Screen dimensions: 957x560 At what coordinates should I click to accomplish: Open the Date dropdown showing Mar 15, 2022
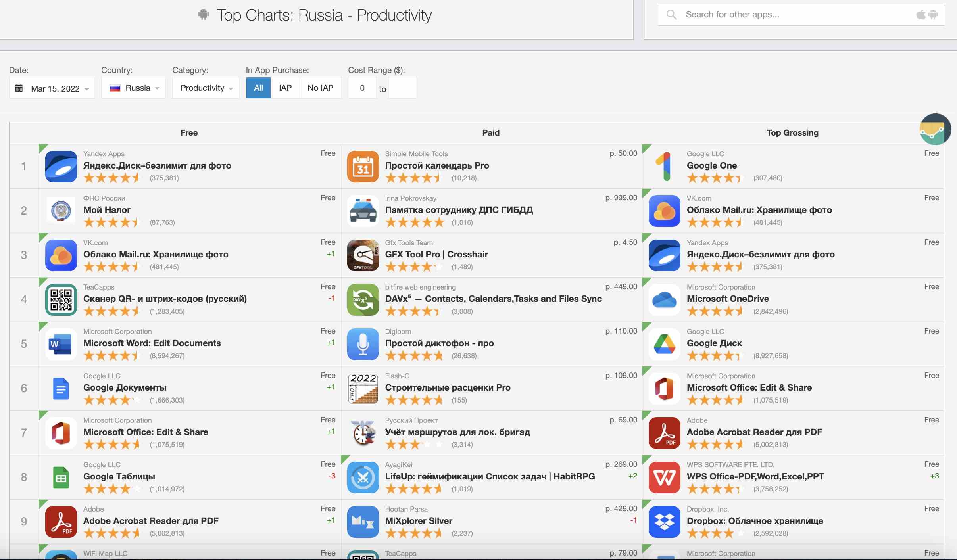(52, 88)
